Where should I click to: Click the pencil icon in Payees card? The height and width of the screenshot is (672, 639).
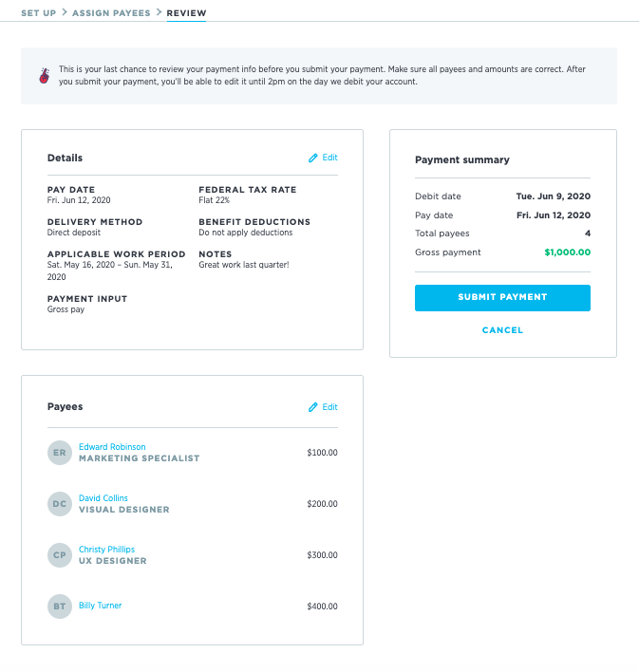tap(313, 407)
